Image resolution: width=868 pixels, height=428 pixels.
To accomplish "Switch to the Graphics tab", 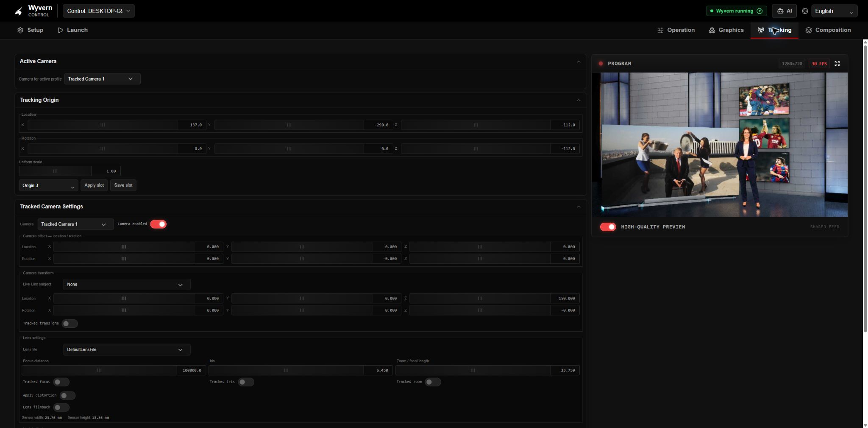I will (x=726, y=30).
